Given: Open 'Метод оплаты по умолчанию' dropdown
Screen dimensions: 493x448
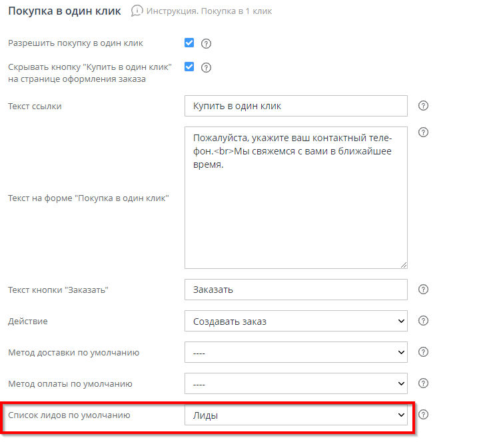Looking at the screenshot, I should click(x=296, y=383).
